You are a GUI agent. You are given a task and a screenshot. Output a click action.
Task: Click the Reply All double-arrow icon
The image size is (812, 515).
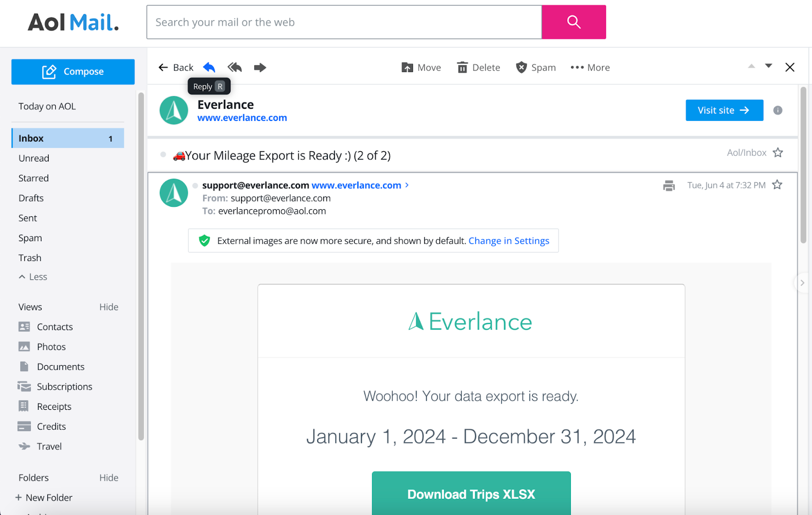coord(234,68)
